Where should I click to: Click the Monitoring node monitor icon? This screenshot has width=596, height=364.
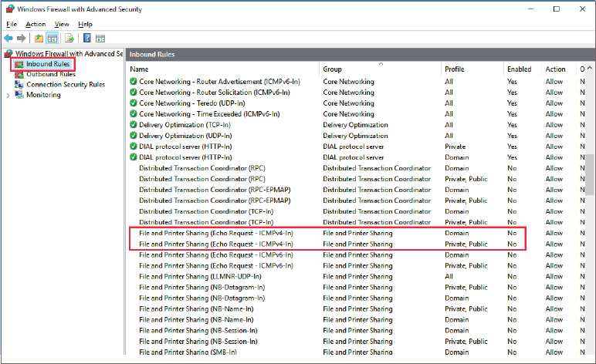(19, 95)
